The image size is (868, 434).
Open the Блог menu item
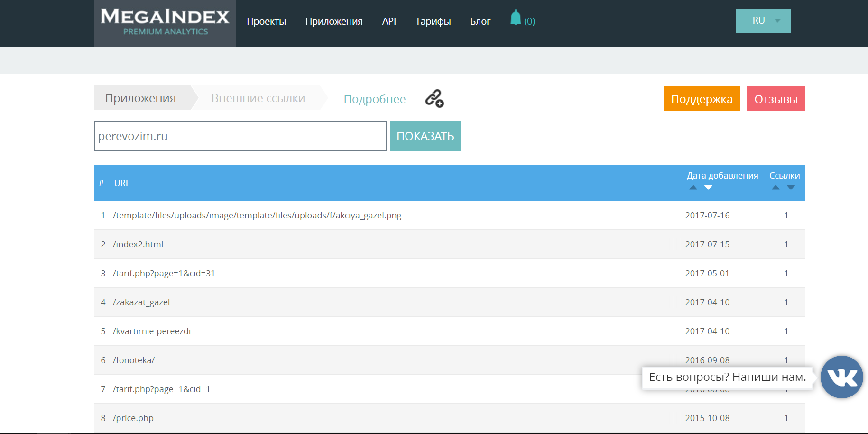click(x=480, y=21)
